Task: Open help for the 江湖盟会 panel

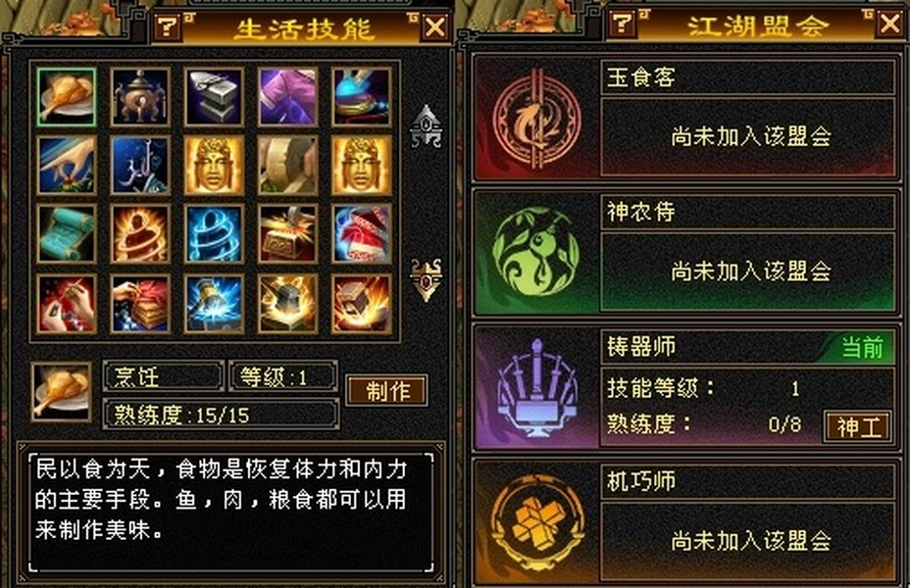Action: 622,24
